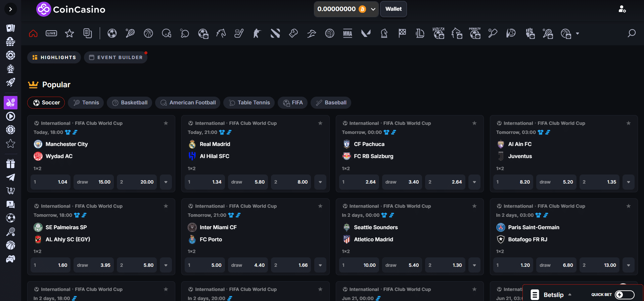Image resolution: width=644 pixels, height=301 pixels.
Task: Expand more markets for Real Madrid match
Action: pos(320,182)
